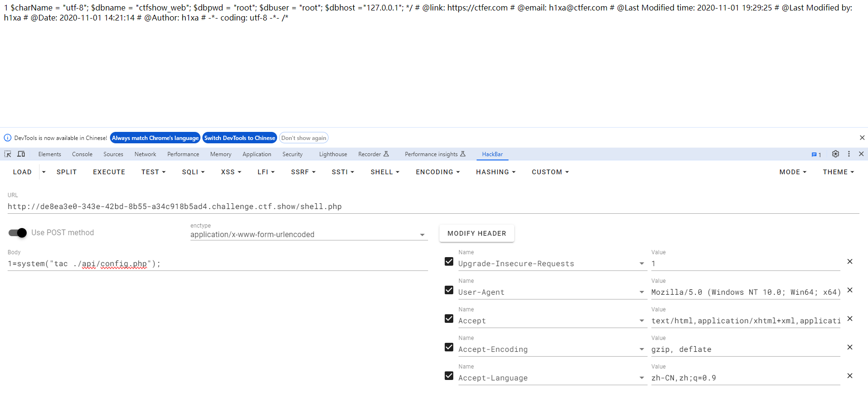Viewport: 868px width, 419px height.
Task: Expand the Upgrade-Insecure-Requests name dropdown
Action: click(642, 264)
